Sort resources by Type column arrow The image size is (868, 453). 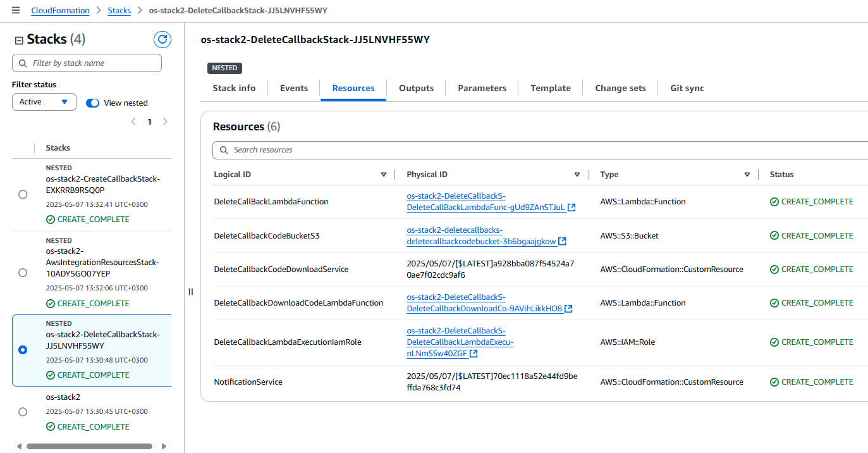pos(747,175)
